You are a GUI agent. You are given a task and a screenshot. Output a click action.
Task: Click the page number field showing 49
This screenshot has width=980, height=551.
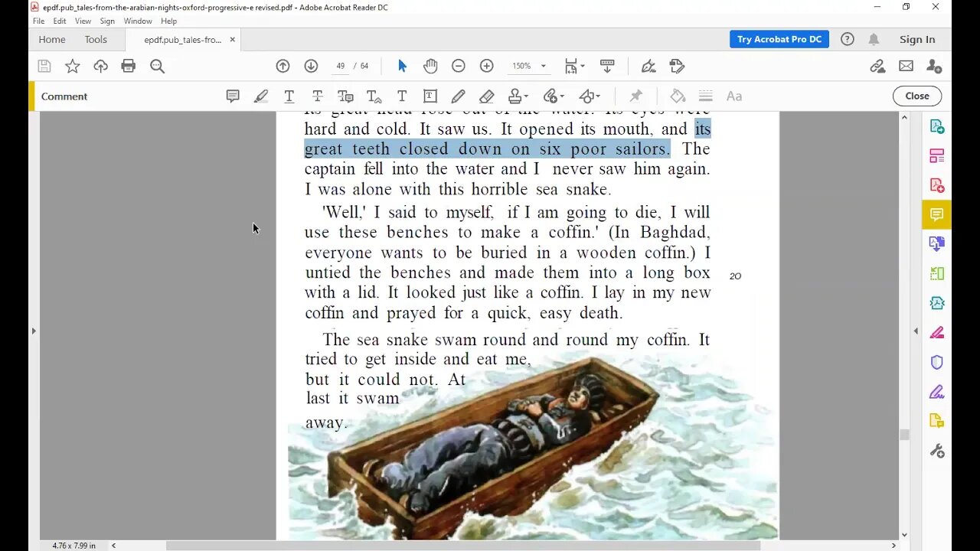(x=341, y=66)
